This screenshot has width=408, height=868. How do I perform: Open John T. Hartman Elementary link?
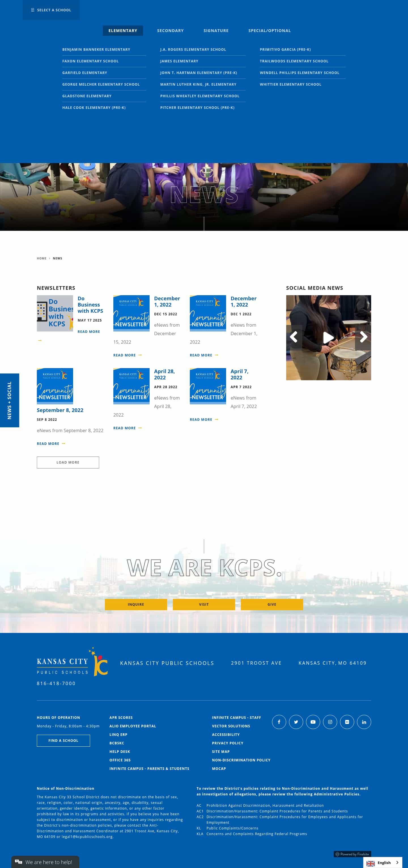click(199, 73)
